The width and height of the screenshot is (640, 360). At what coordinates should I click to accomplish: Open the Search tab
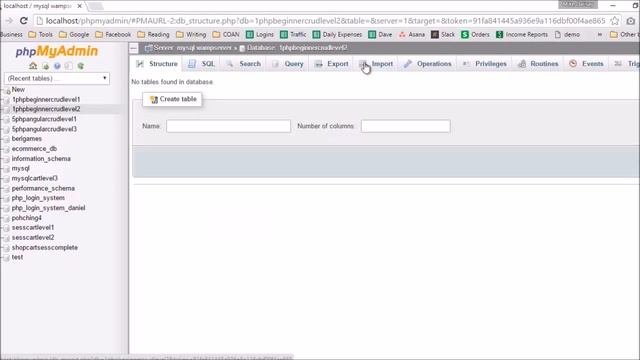(244, 64)
